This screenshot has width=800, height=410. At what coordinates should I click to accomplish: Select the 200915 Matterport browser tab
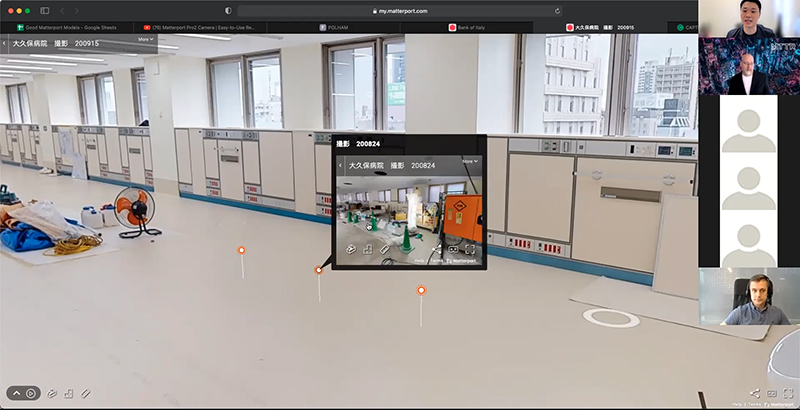(600, 28)
